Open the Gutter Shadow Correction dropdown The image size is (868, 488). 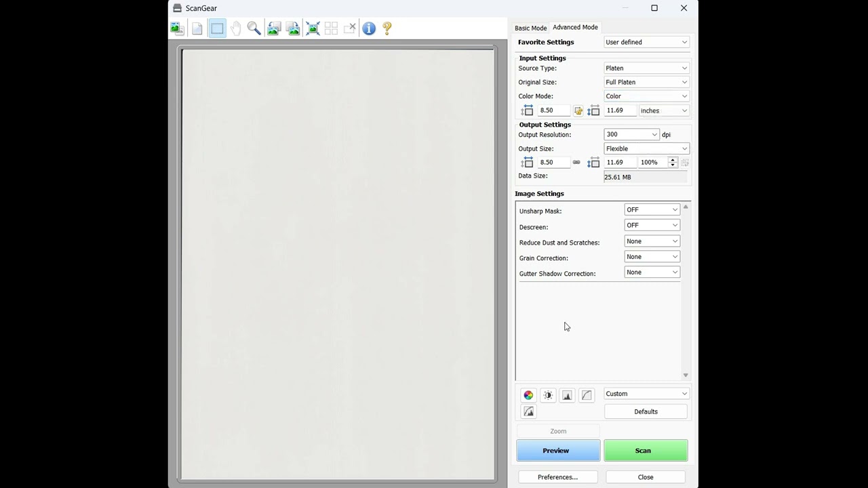[652, 272]
